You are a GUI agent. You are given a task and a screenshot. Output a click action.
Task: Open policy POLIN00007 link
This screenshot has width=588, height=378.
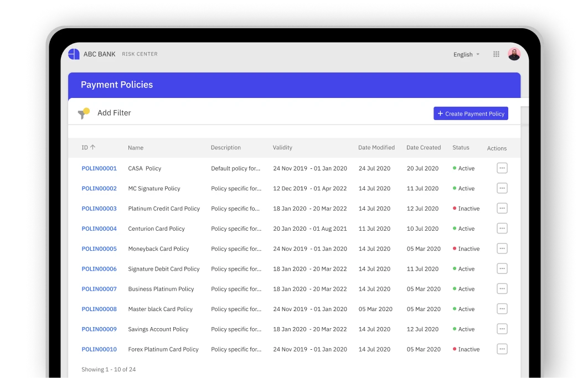99,289
